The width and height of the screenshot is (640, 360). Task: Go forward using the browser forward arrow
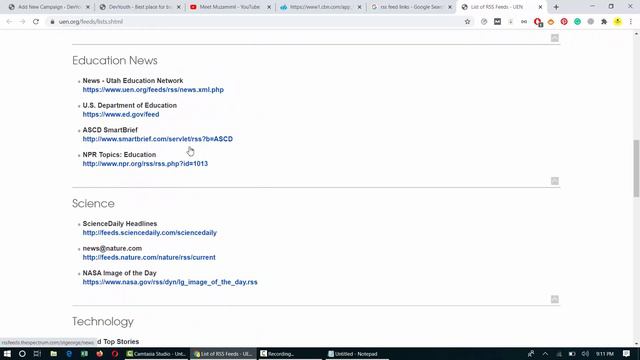tap(22, 22)
